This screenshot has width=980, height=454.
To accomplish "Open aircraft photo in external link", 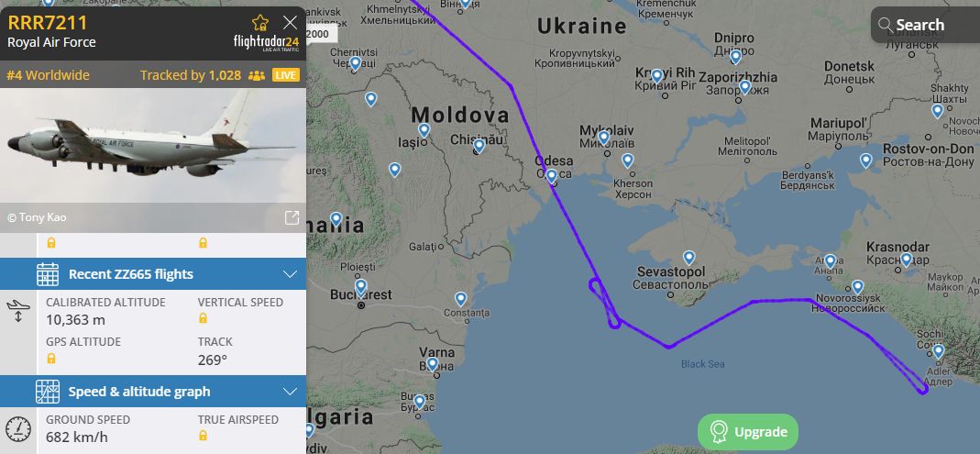I will [x=292, y=217].
